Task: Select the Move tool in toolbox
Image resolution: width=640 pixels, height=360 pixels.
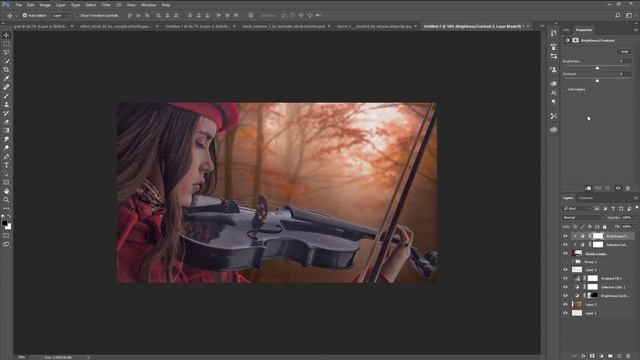Action: (x=6, y=36)
